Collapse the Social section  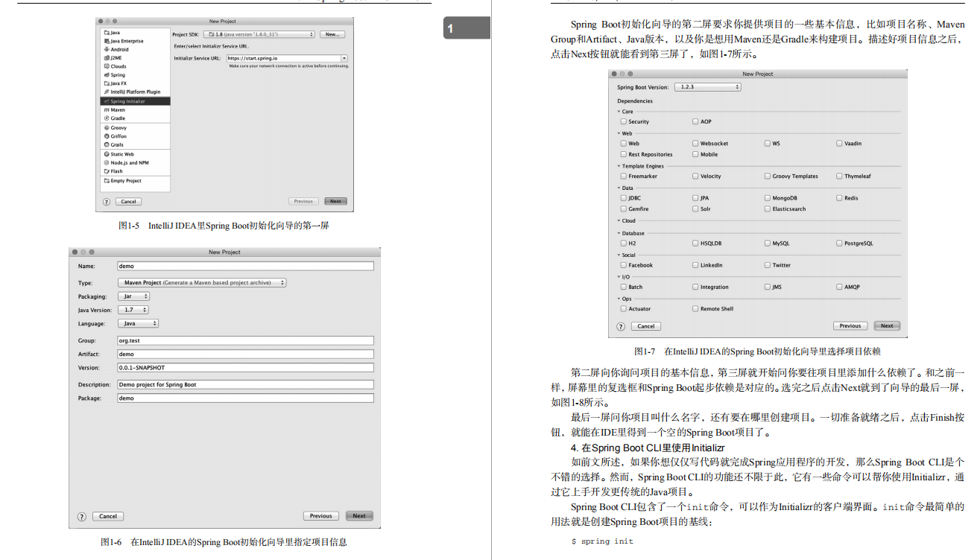619,255
